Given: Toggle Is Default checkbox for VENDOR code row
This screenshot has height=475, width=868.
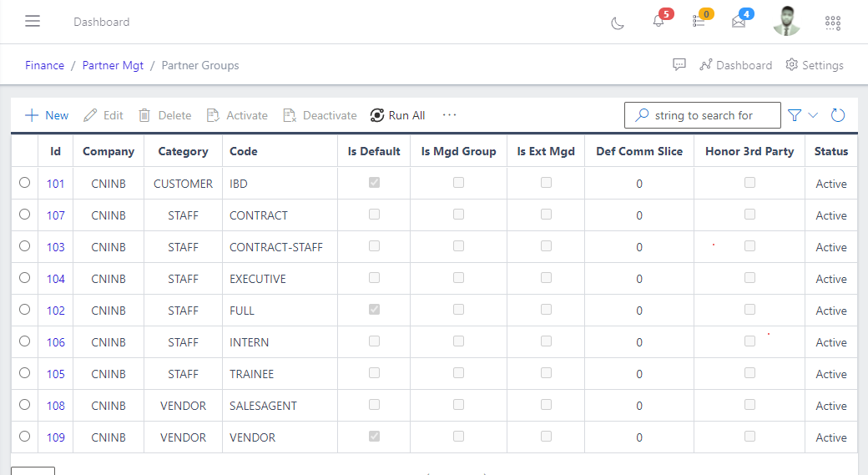Looking at the screenshot, I should pos(374,437).
